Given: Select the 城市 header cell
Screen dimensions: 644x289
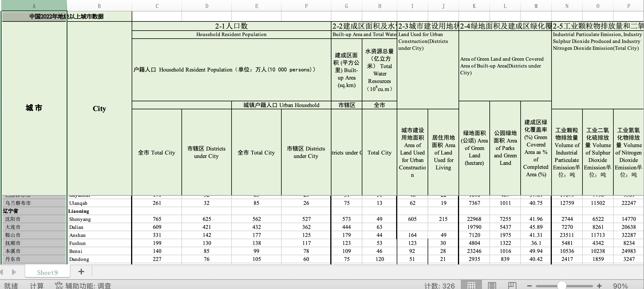Looking at the screenshot, I should 34,108.
